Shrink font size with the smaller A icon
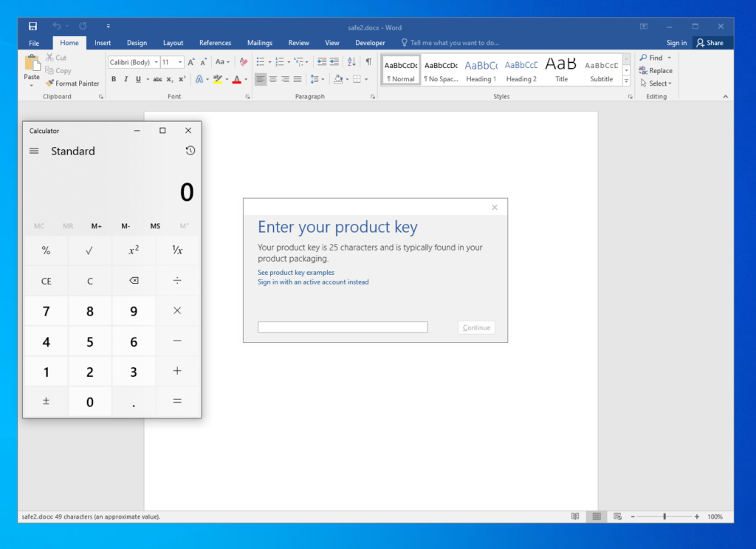Image resolution: width=756 pixels, height=549 pixels. click(204, 62)
